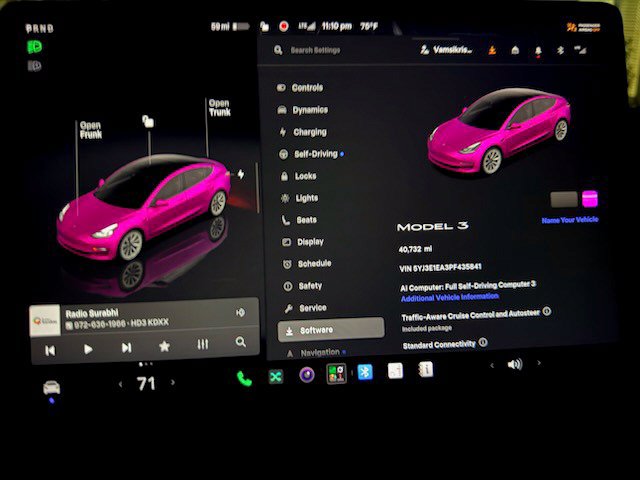Tap the 71 temperature setting

pyautogui.click(x=146, y=384)
